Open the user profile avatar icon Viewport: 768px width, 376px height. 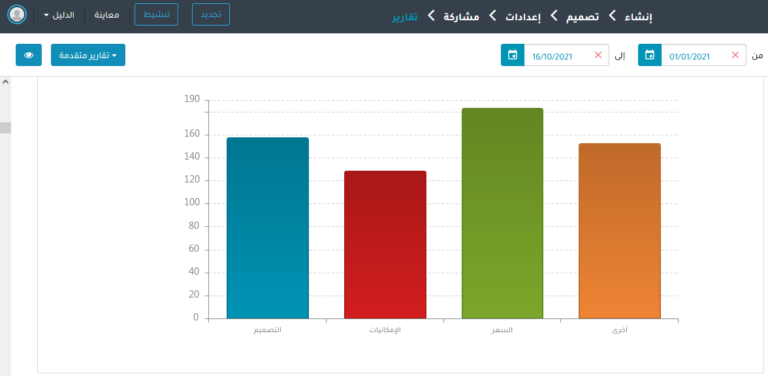pyautogui.click(x=17, y=15)
